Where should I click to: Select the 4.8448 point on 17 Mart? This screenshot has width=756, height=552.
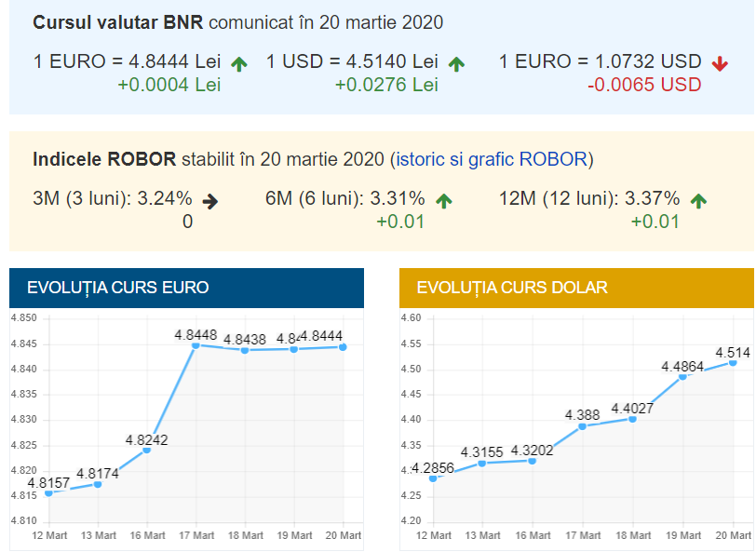pyautogui.click(x=196, y=345)
